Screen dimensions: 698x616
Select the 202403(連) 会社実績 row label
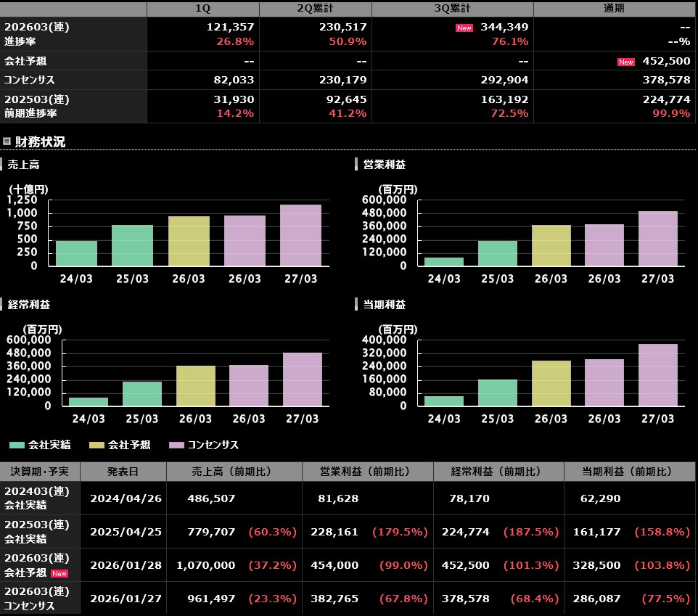click(39, 498)
